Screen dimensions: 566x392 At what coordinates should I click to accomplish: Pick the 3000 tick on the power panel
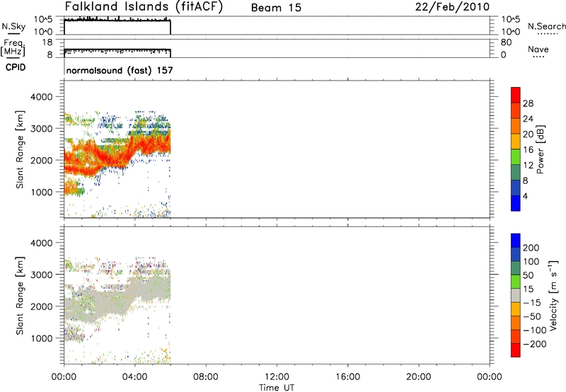point(41,129)
